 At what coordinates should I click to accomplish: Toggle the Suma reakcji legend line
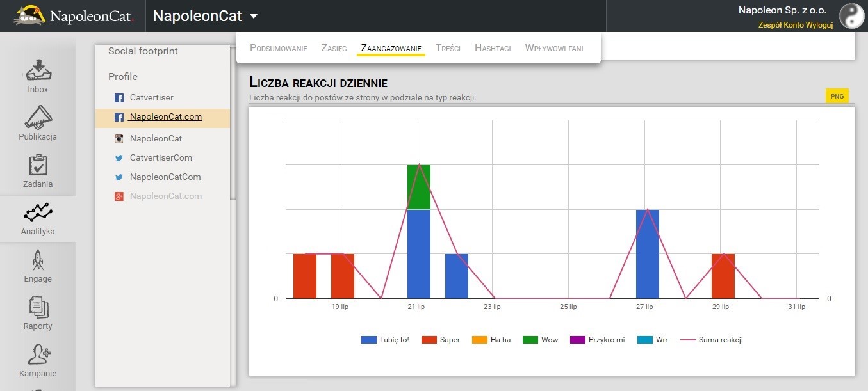click(x=711, y=340)
